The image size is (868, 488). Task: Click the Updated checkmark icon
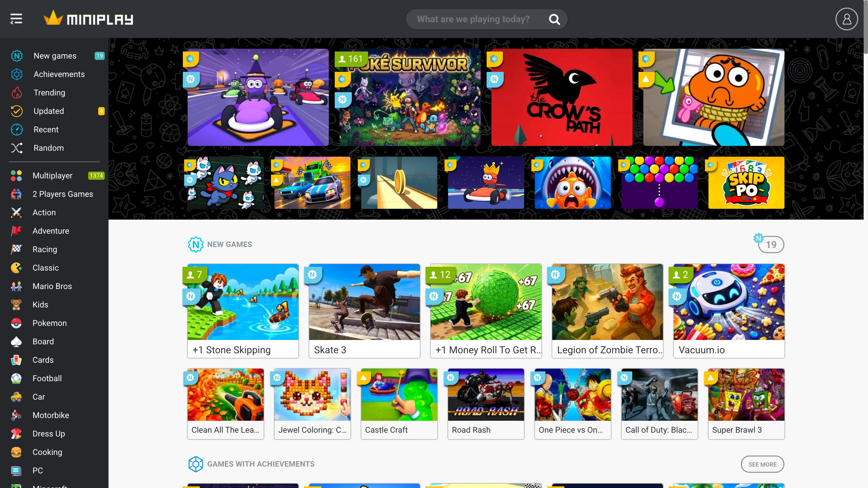(17, 111)
